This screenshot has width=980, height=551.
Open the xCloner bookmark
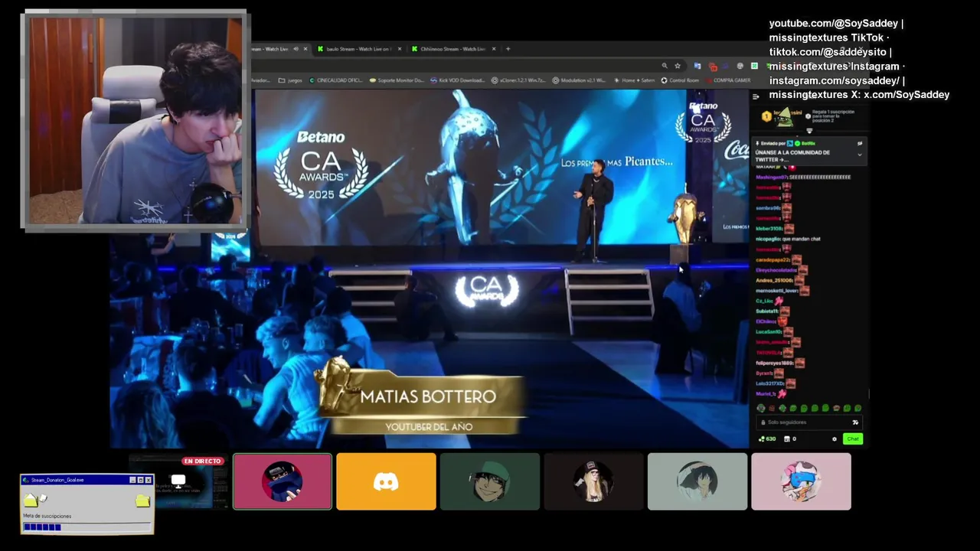tap(518, 80)
